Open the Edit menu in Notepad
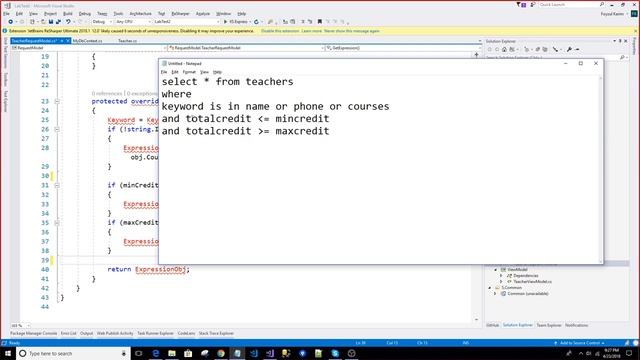Viewport: 640px width, 360px height. point(175,72)
